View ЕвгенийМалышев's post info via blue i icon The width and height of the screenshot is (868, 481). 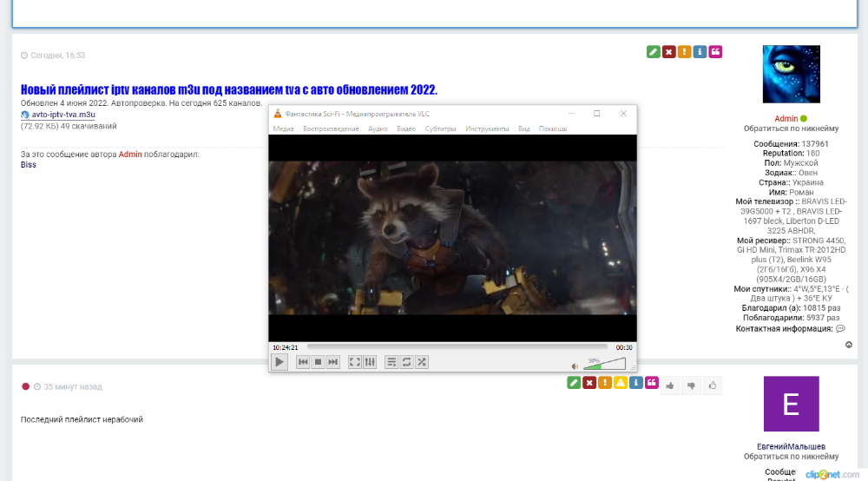pos(636,383)
